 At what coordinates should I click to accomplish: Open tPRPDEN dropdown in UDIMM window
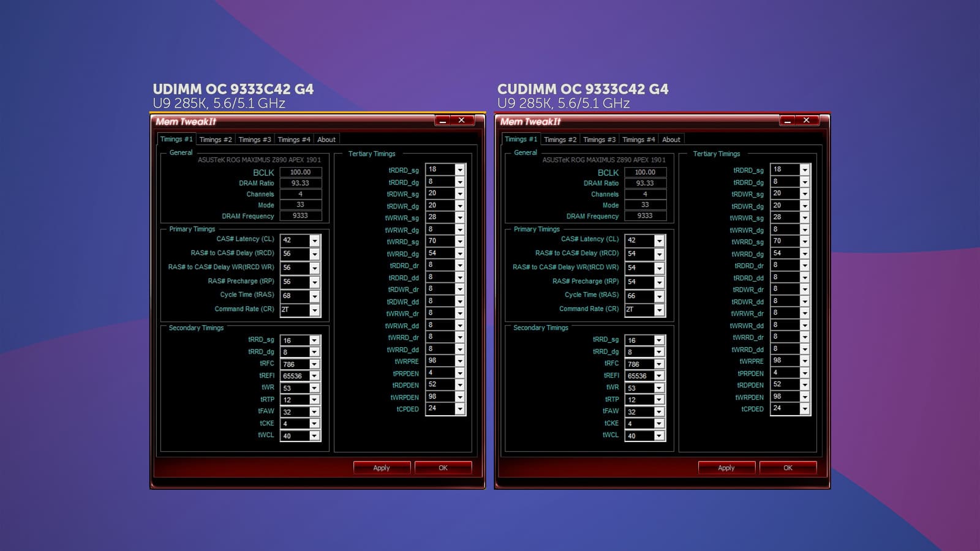(460, 373)
